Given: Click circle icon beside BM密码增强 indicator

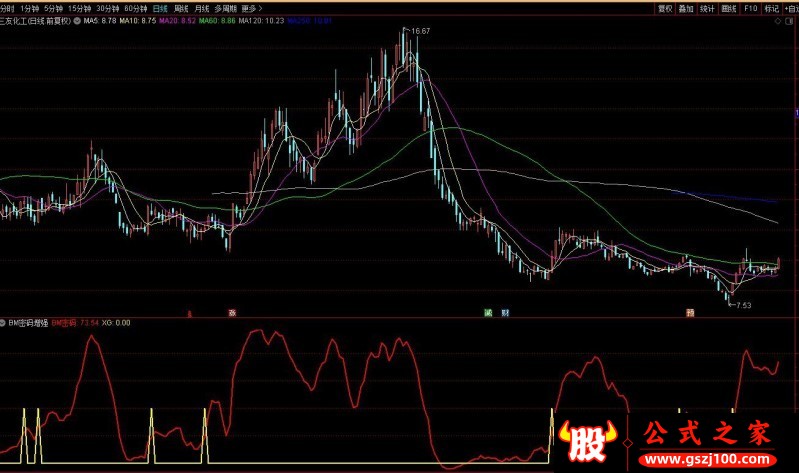Looking at the screenshot, I should click(4, 323).
